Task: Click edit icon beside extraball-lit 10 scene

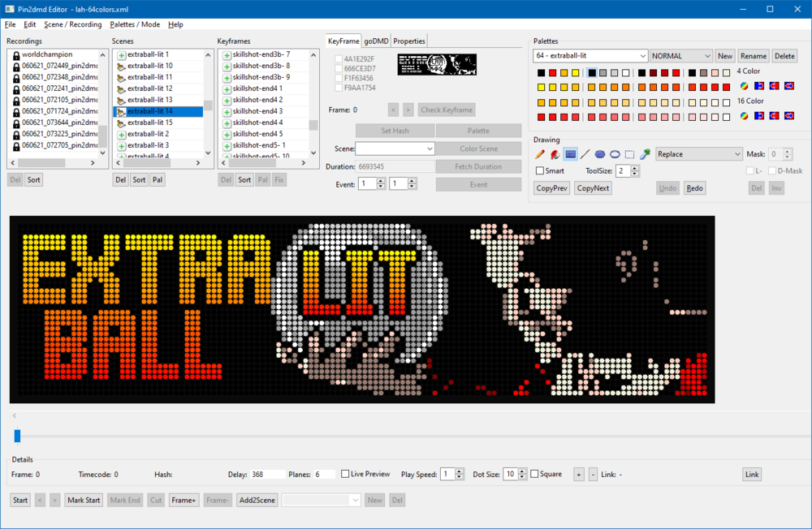Action: tap(121, 67)
